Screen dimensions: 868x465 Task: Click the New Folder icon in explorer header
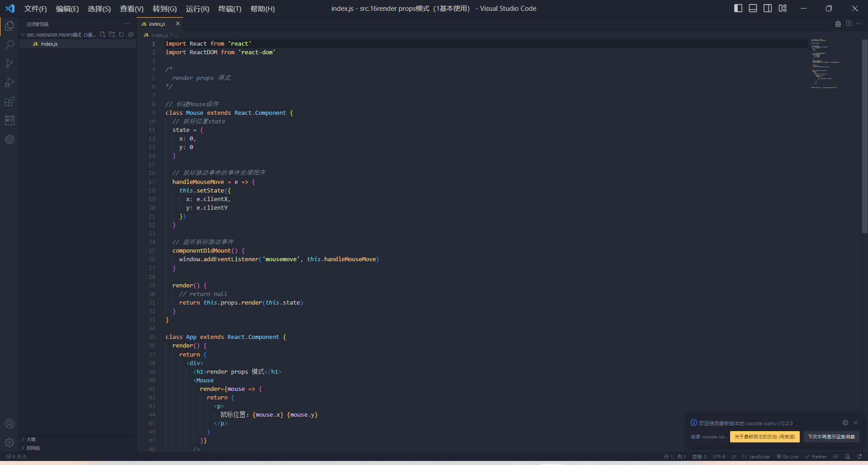[x=112, y=34]
